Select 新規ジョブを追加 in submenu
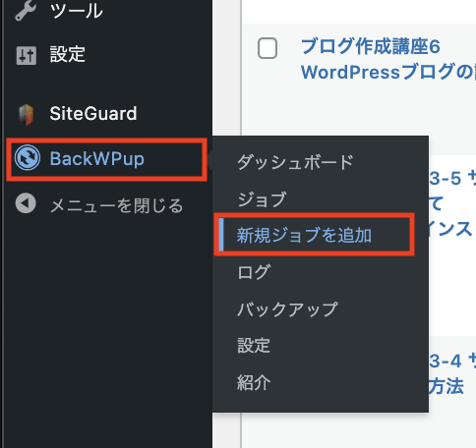Image resolution: width=476 pixels, height=448 pixels. [304, 235]
